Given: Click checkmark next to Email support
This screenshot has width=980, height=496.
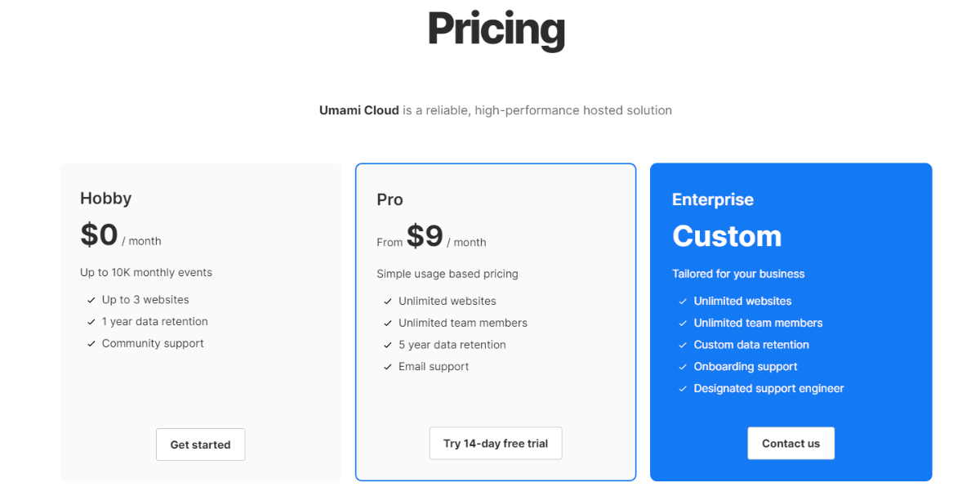Looking at the screenshot, I should click(x=388, y=367).
